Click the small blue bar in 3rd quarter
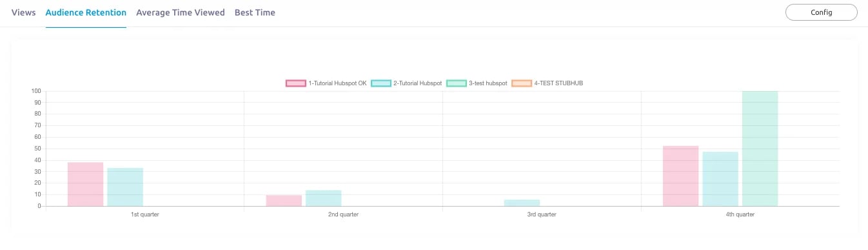Viewport: 868px width, 250px height. coord(522,203)
